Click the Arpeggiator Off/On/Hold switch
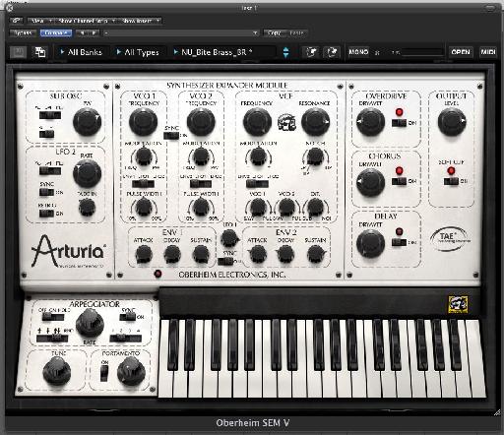Screen dimensions: 504x435 (53, 317)
